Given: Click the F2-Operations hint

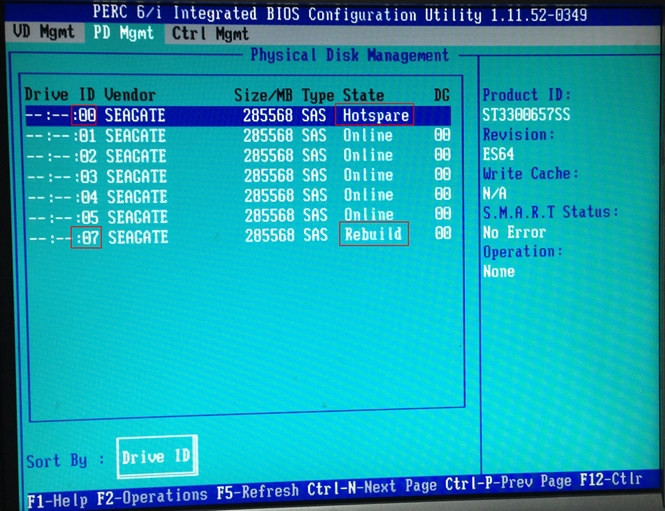Looking at the screenshot, I should tap(152, 497).
